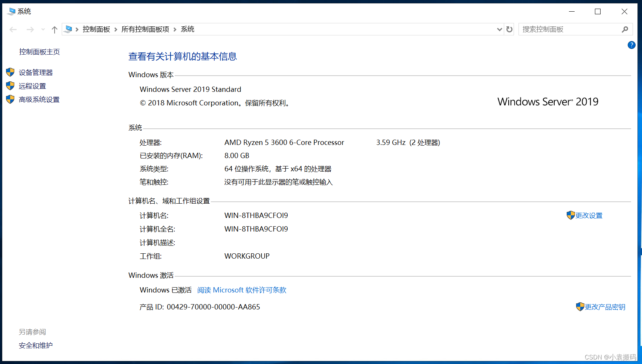Open the recent locations dropdown arrow
The width and height of the screenshot is (642, 364).
pyautogui.click(x=43, y=29)
